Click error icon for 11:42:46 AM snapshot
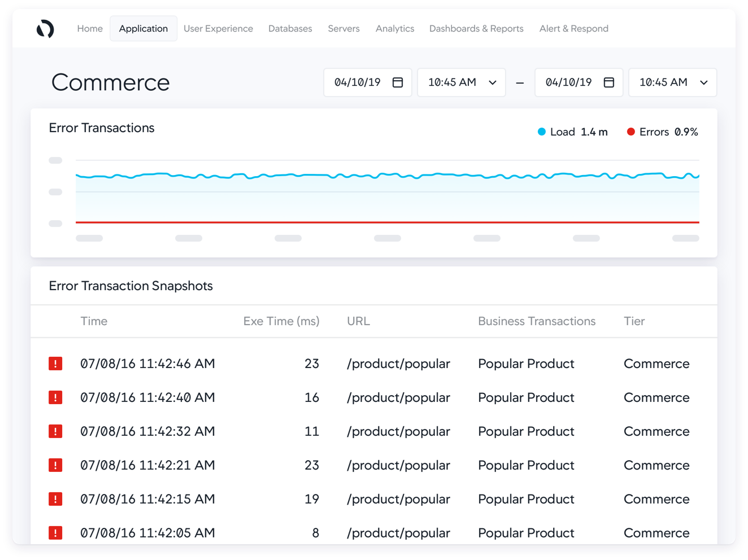 55,364
